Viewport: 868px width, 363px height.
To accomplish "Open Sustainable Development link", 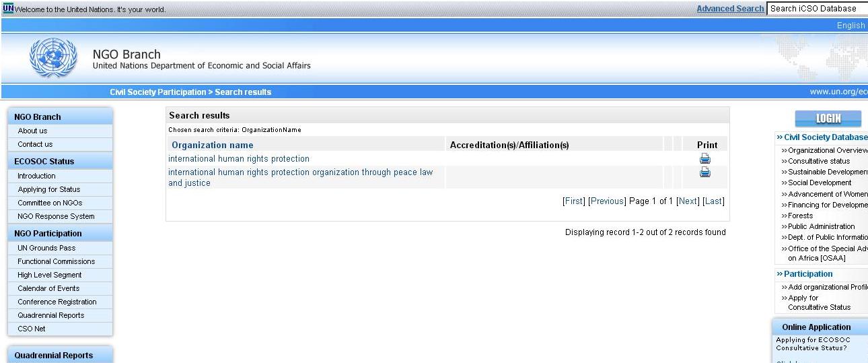I will 828,172.
